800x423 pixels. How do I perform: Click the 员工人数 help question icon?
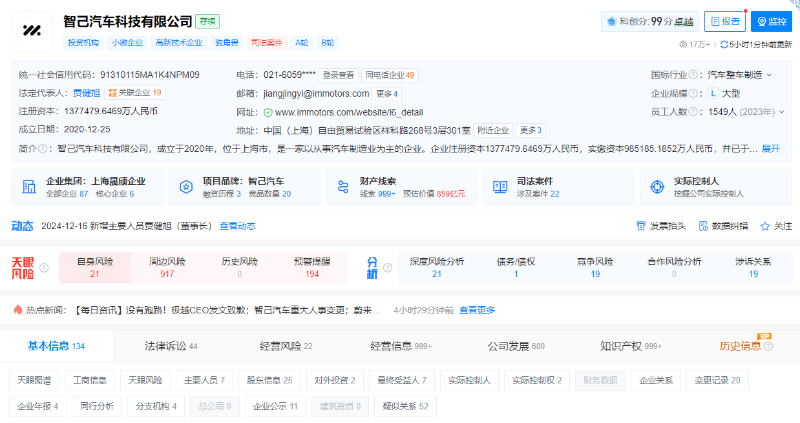(692, 112)
